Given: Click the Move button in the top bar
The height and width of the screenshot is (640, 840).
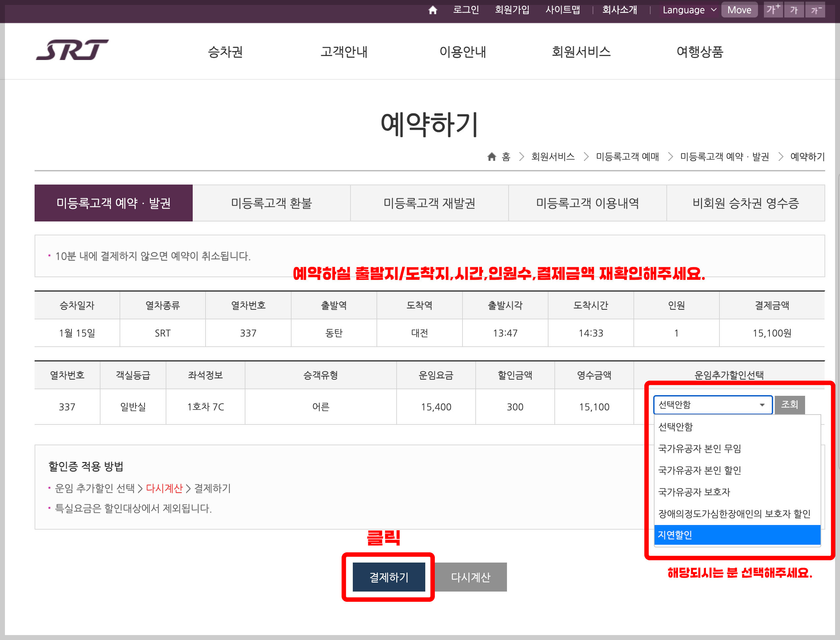Looking at the screenshot, I should point(739,10).
